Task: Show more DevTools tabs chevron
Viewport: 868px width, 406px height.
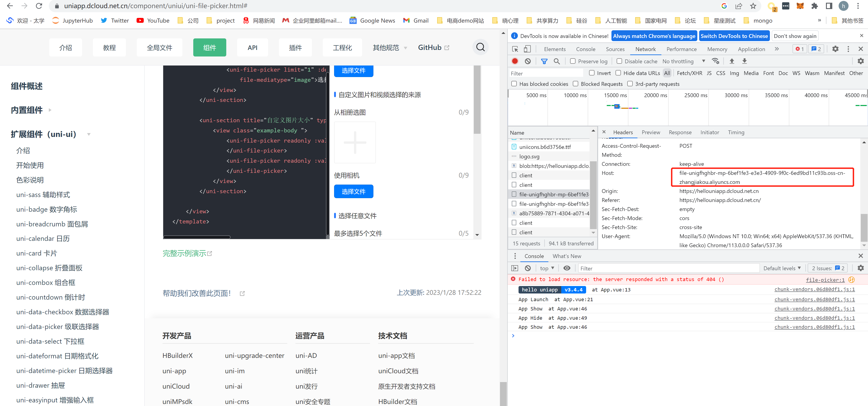Action: 776,49
